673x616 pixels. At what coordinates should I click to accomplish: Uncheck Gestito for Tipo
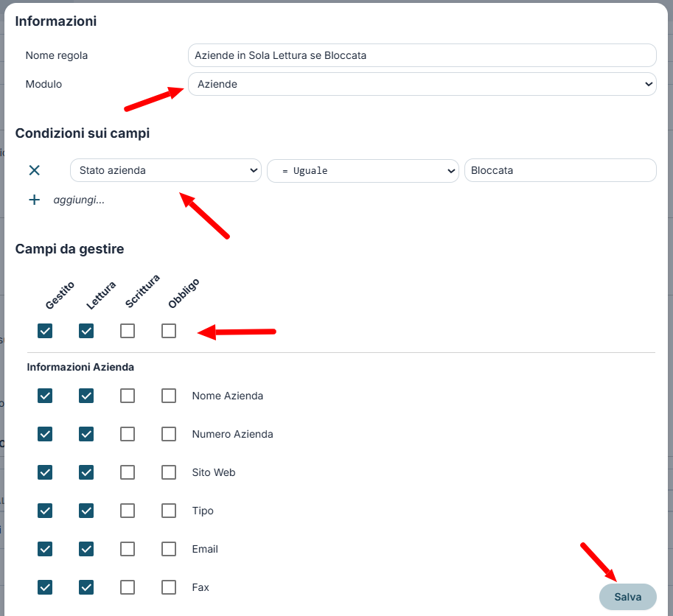[45, 511]
